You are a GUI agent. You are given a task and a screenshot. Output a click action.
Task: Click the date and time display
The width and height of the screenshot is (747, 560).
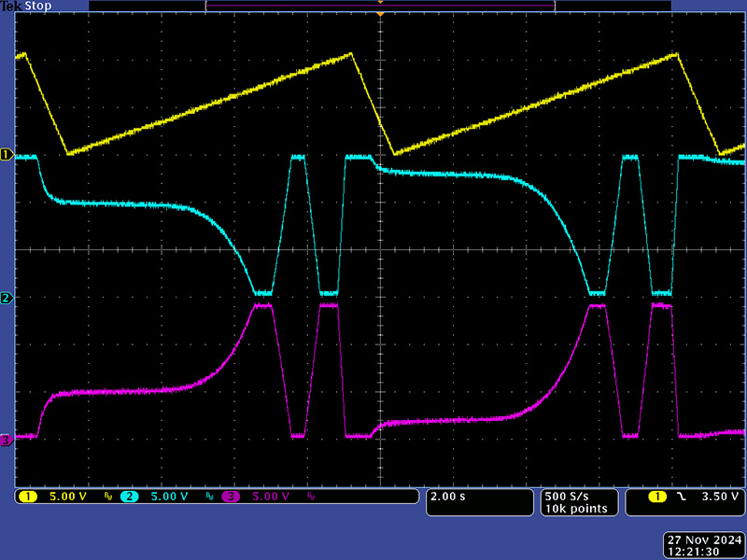702,546
